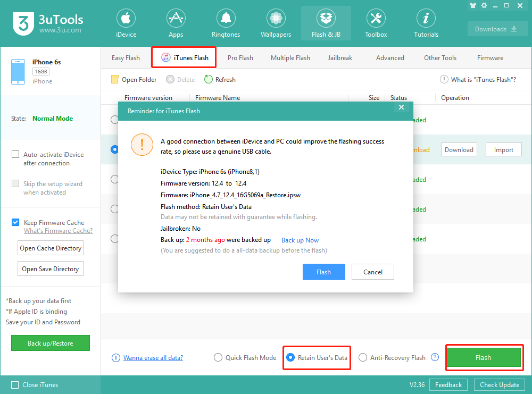
Task: Open settings gear in title bar
Action: tap(484, 5)
